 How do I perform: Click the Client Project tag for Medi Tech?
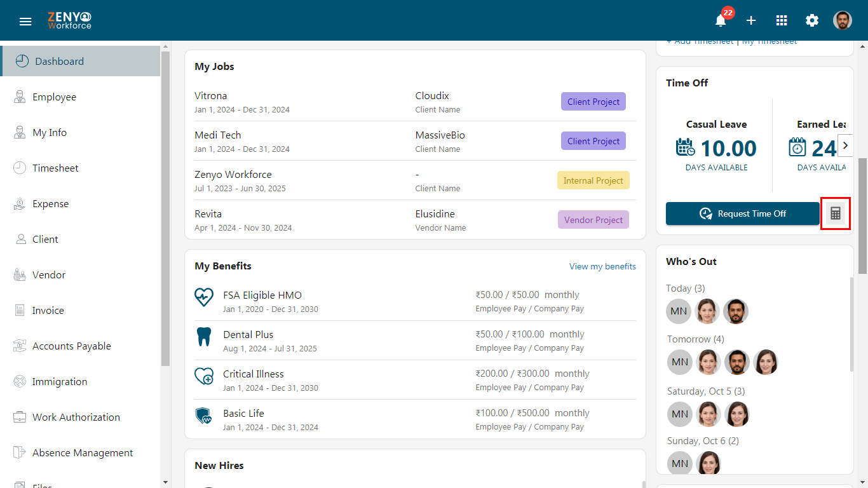pyautogui.click(x=593, y=141)
